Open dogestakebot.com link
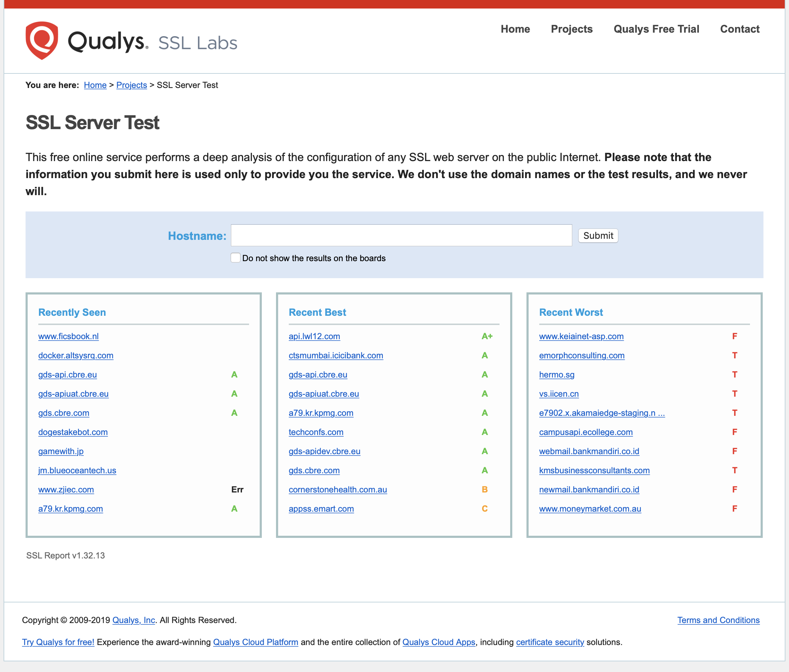 [73, 432]
